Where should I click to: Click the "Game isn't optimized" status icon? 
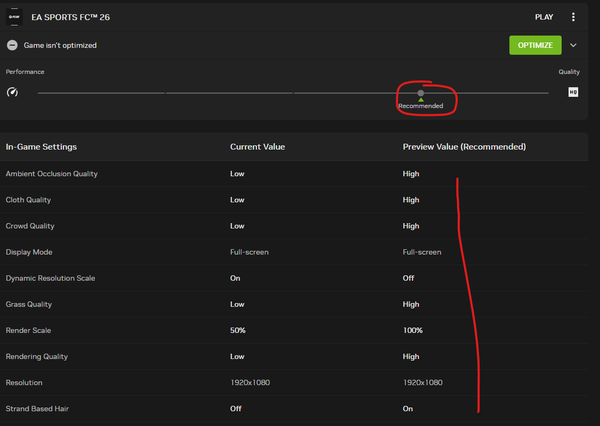(x=12, y=45)
